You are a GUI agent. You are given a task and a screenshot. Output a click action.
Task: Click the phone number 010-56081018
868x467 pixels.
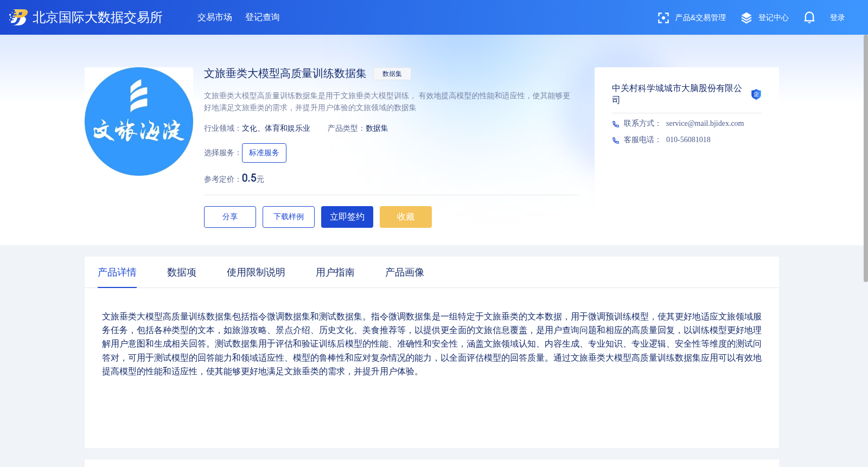coord(688,140)
